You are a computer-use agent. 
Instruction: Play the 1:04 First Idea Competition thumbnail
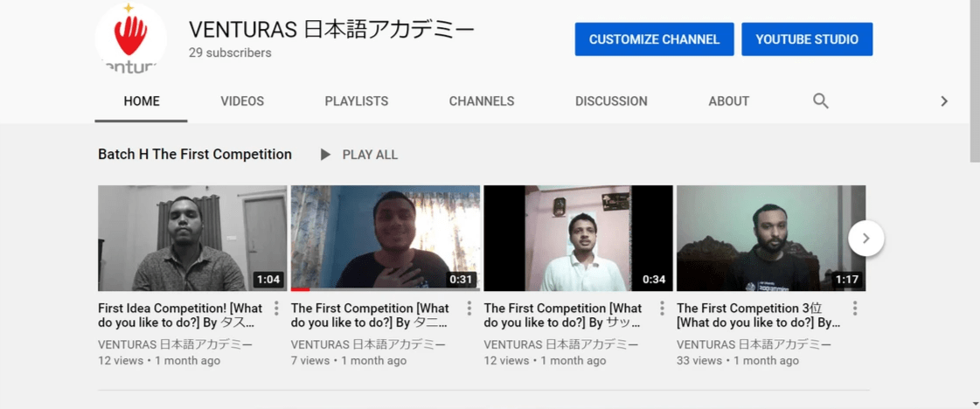click(x=192, y=238)
